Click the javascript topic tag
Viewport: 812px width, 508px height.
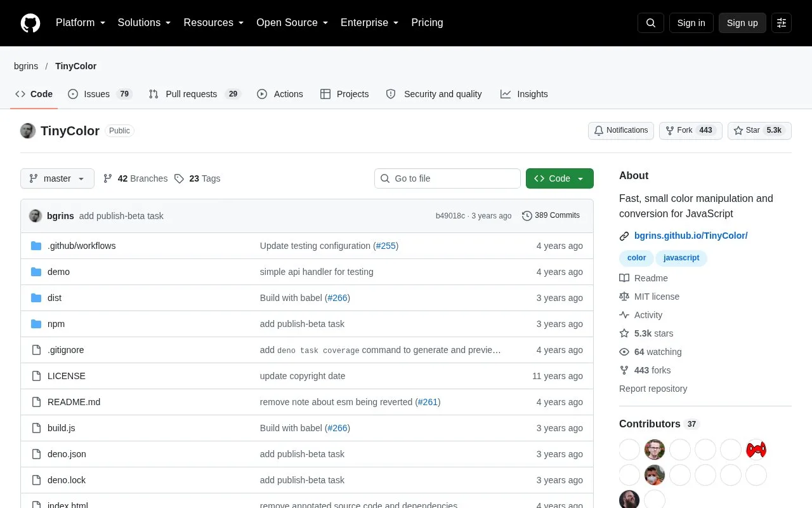coord(681,258)
